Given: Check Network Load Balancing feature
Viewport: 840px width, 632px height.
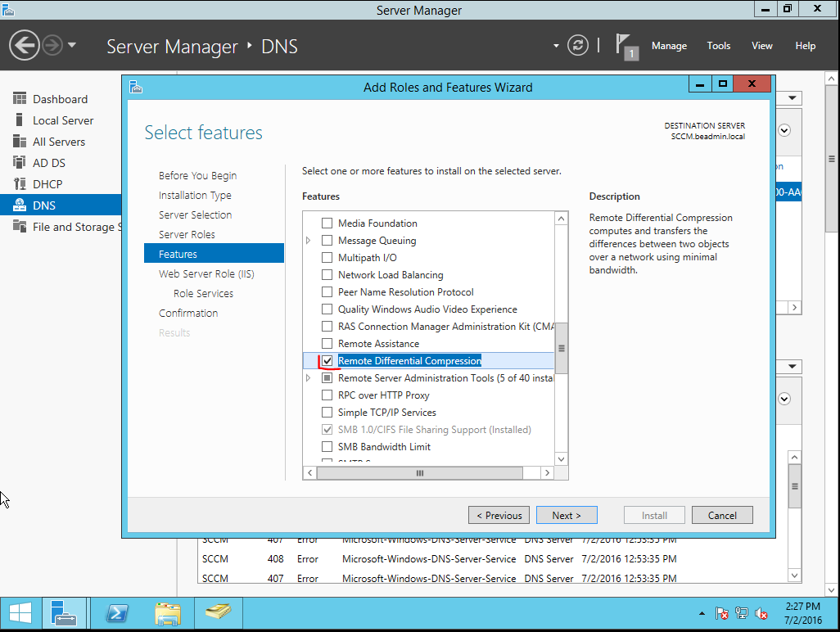Looking at the screenshot, I should pos(327,274).
